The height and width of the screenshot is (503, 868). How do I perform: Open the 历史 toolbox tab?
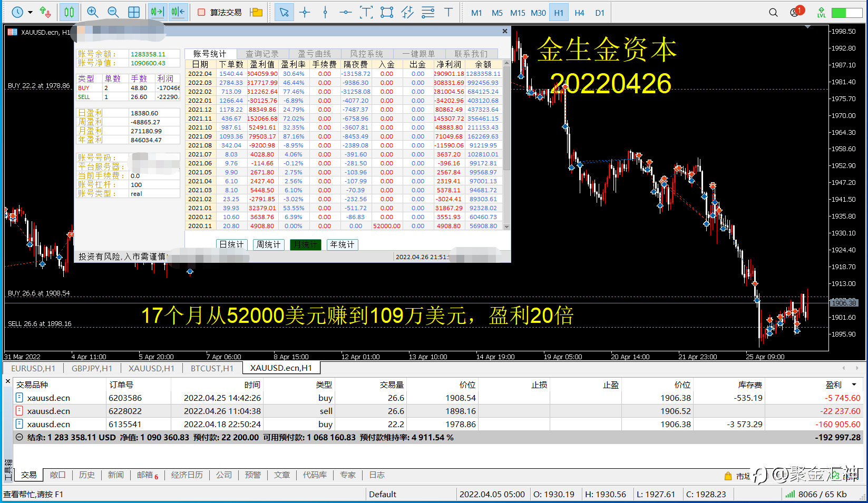[x=87, y=475]
